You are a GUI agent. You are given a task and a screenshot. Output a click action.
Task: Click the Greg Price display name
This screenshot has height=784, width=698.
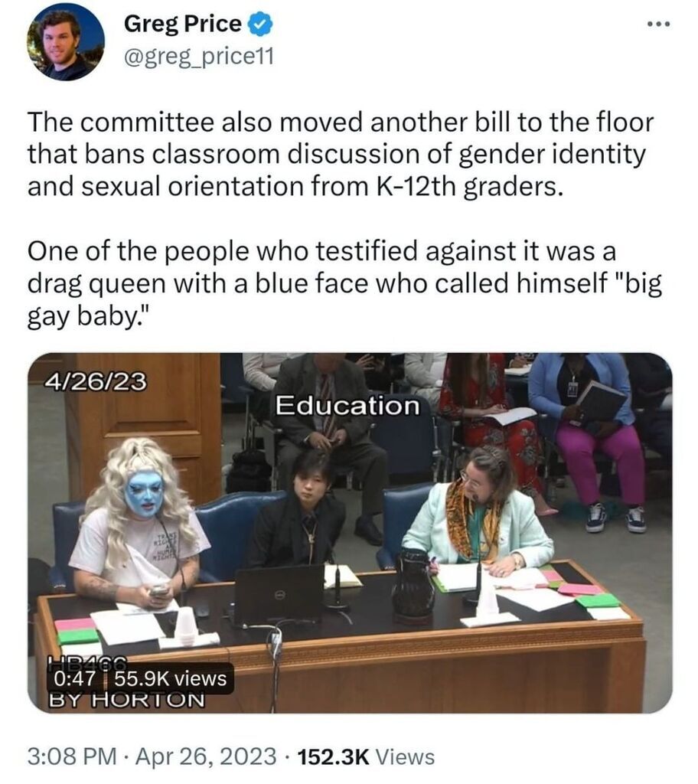point(182,24)
